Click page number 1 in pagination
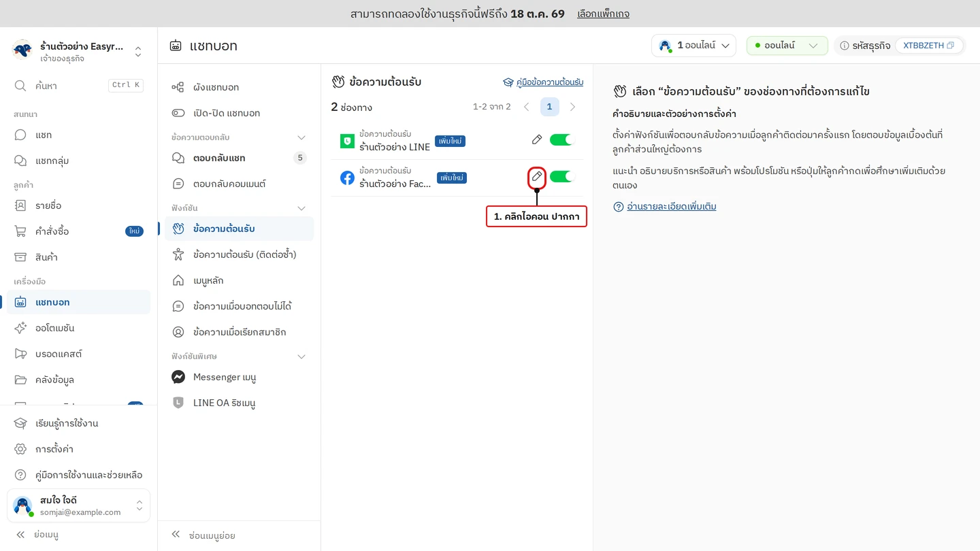This screenshot has height=551, width=980. click(549, 107)
